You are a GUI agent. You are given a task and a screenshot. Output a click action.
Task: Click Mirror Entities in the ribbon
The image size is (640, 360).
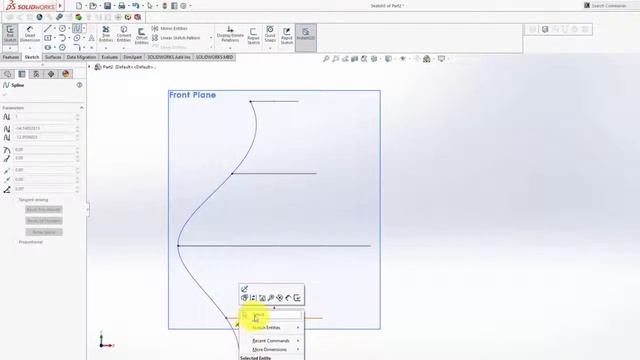coord(170,29)
